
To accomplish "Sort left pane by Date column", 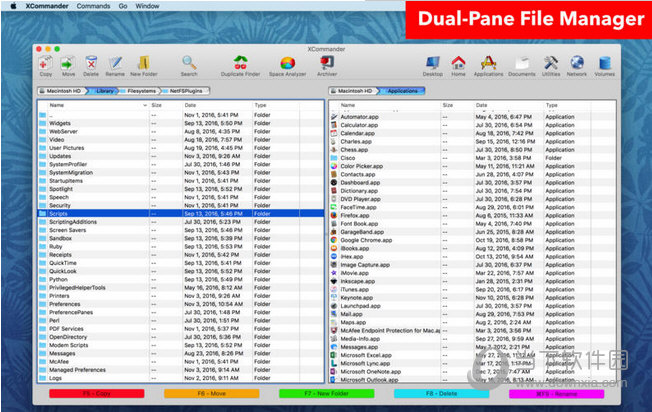I will pos(217,105).
